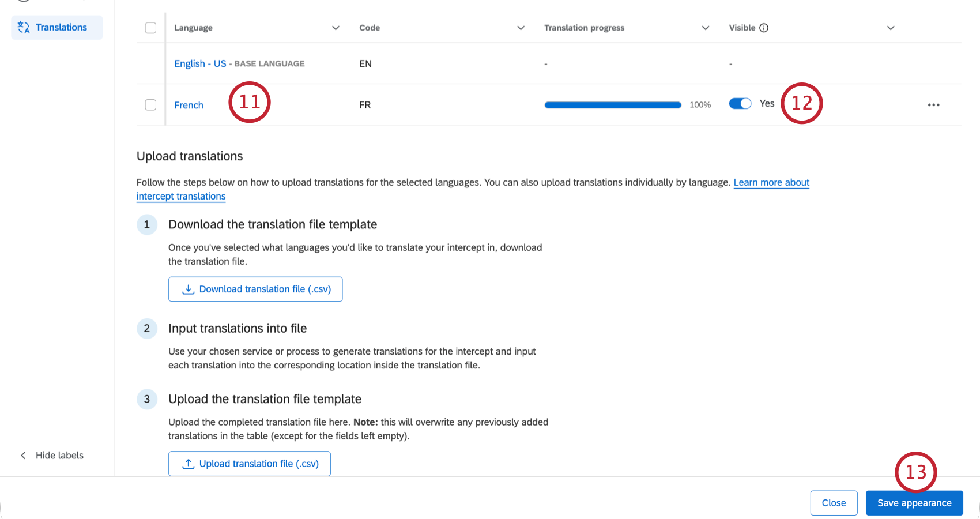Expand the Visible column chevron
The height and width of the screenshot is (519, 980).
[x=891, y=28]
